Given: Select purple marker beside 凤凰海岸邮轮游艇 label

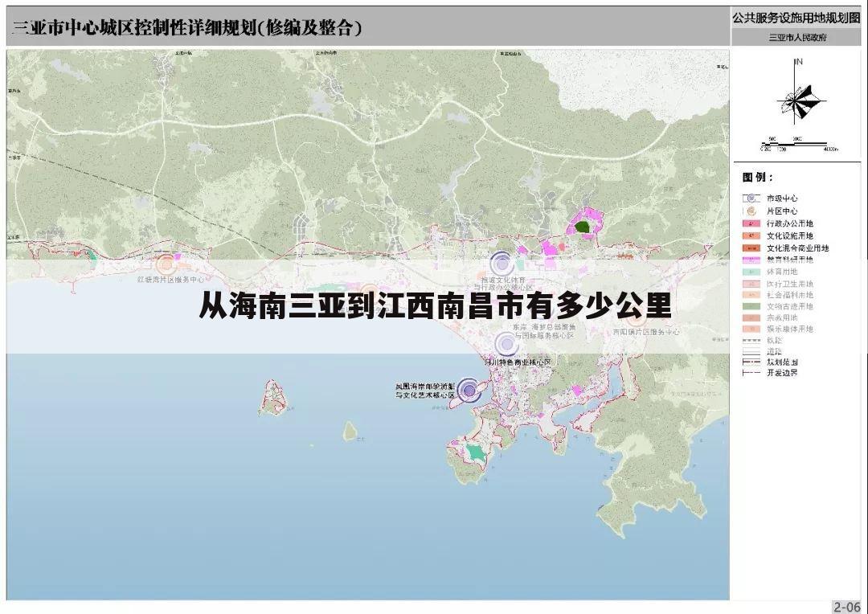Looking at the screenshot, I should 469,391.
